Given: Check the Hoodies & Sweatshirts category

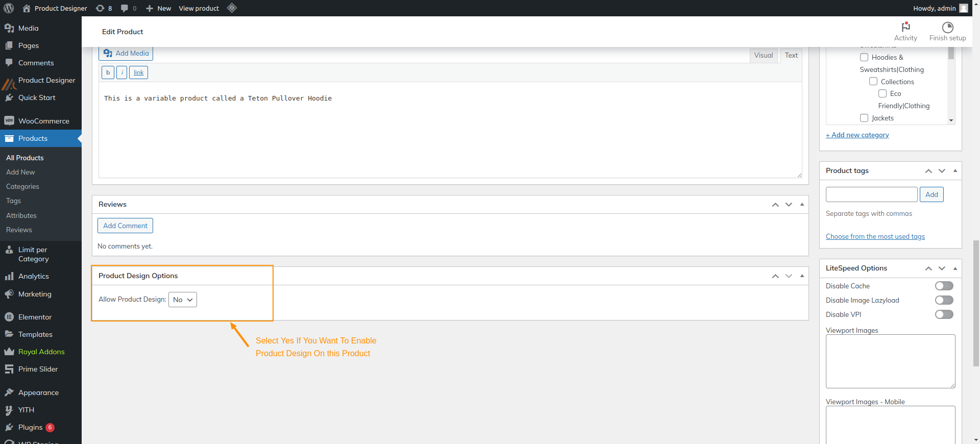Looking at the screenshot, I should click(864, 57).
